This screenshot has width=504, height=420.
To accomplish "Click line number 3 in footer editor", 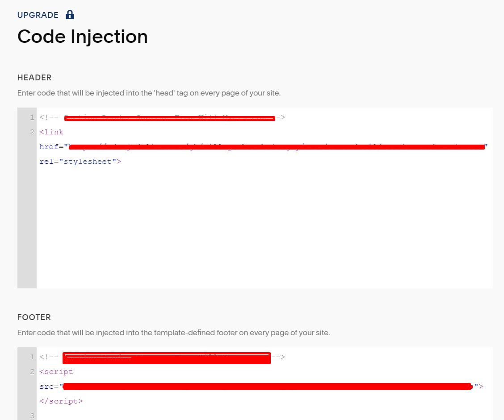I will [32, 416].
